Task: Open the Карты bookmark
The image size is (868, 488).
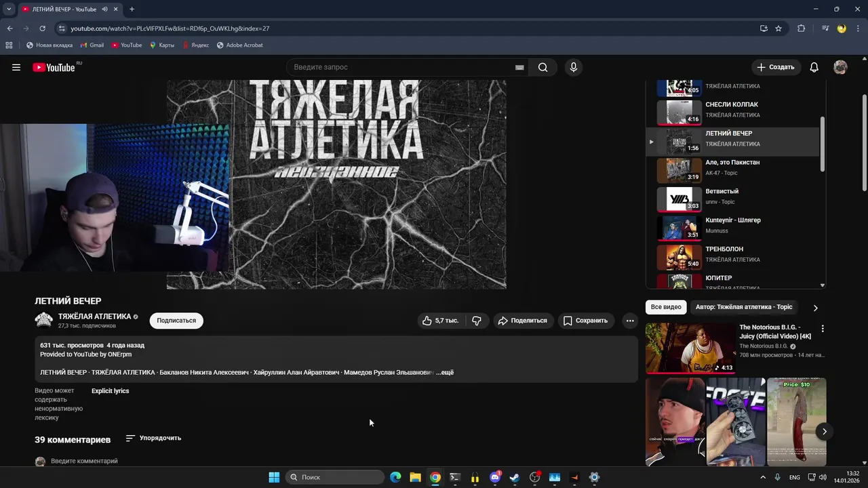Action: pos(161,45)
